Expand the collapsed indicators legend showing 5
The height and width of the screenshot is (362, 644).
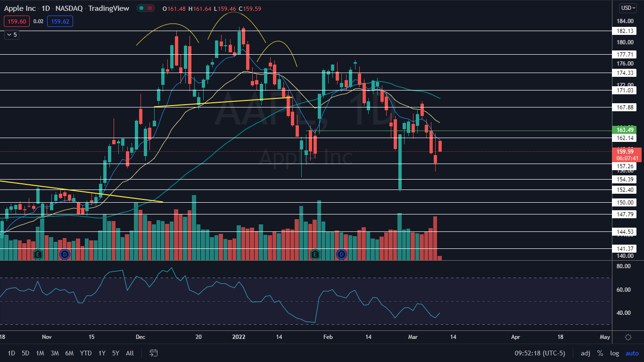click(12, 34)
